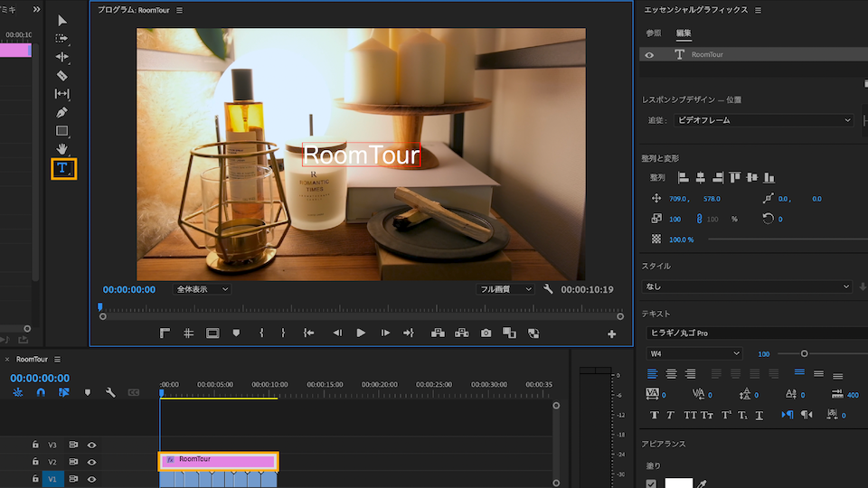Toggle the fill color checkbox
868x488 pixels.
pos(651,483)
